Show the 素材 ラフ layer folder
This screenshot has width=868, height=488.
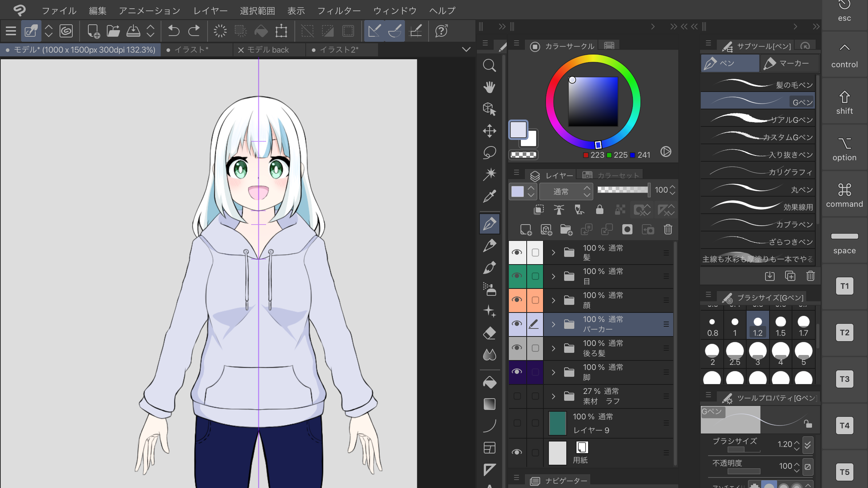[x=517, y=396]
